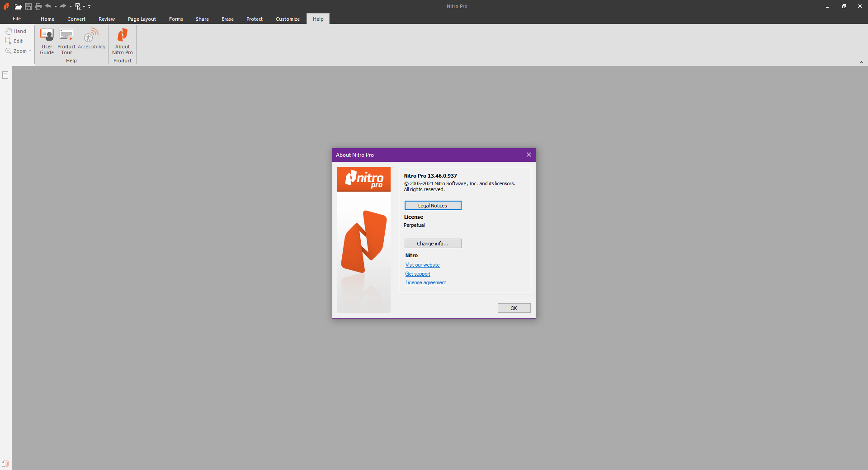Click About Nitro Pro in the ribbon
Screen dimensions: 868x470
(123, 42)
